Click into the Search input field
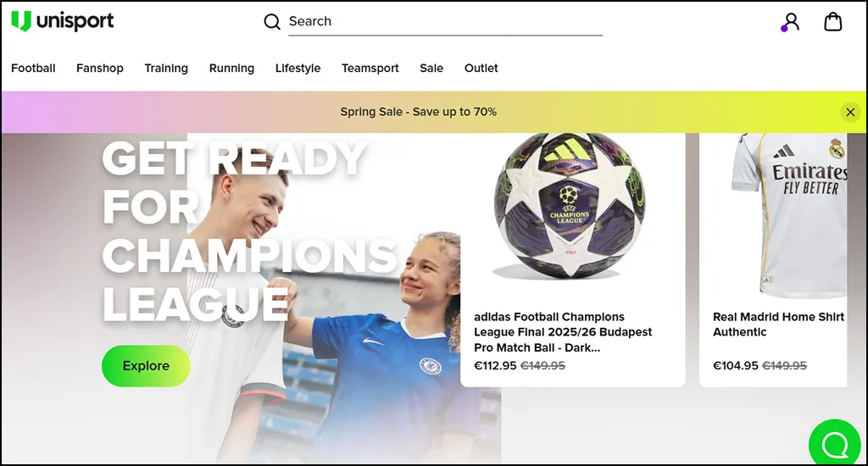Viewport: 868px width, 466px height. (x=445, y=21)
